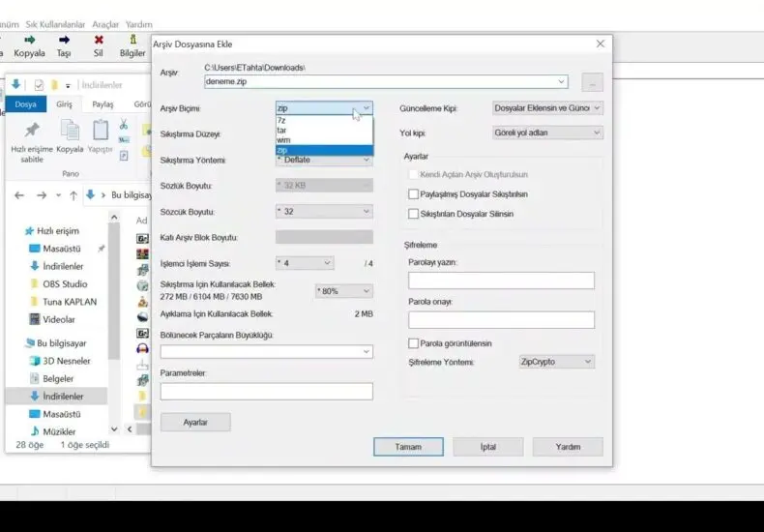Click the red Sil icon in 7-Zip toolbar
This screenshot has height=532, width=764.
coord(99,40)
